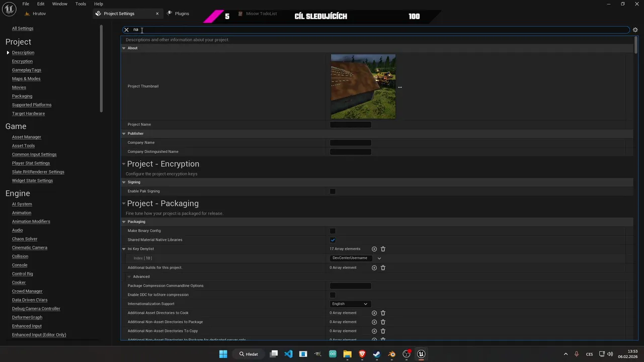The height and width of the screenshot is (362, 644).
Task: Open OBS Studio from the taskbar
Action: point(407,354)
